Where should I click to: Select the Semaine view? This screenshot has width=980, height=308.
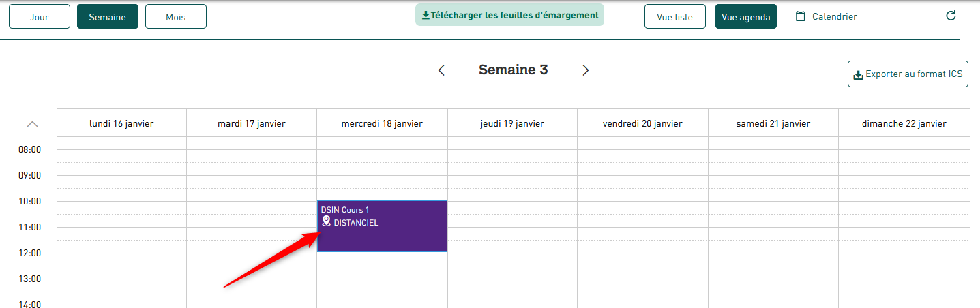[108, 17]
